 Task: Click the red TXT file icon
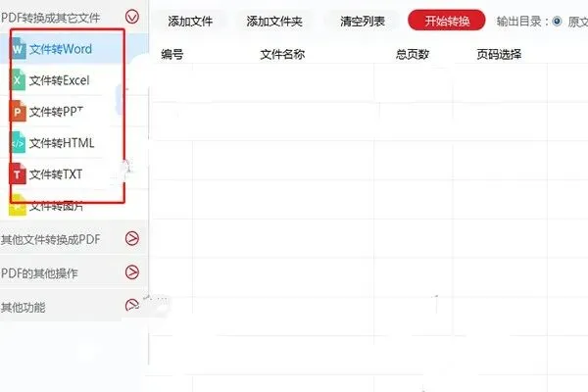(x=18, y=174)
